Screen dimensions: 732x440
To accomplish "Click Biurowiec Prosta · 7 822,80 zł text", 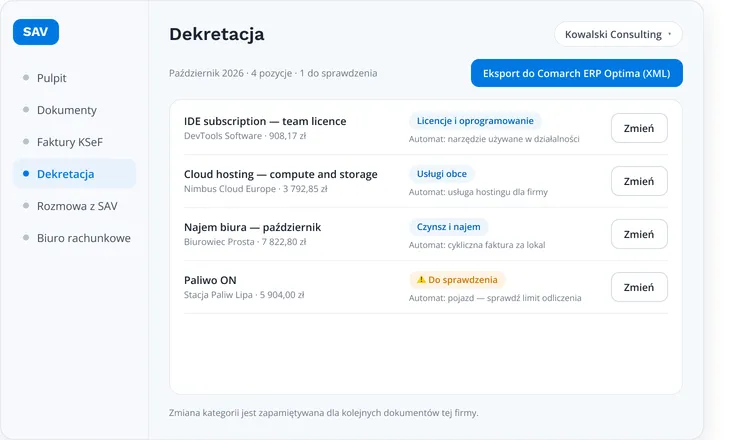I will coord(245,242).
